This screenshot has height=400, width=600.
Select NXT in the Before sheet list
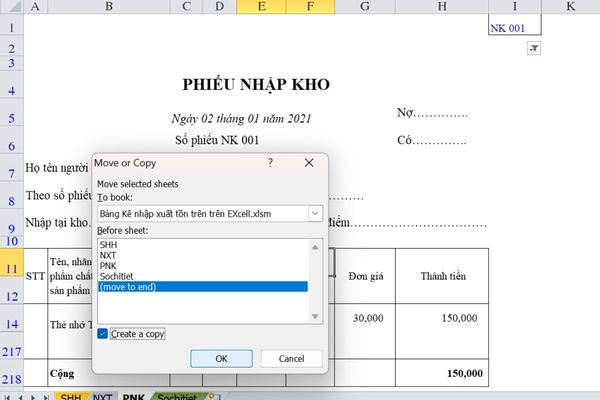pos(108,255)
